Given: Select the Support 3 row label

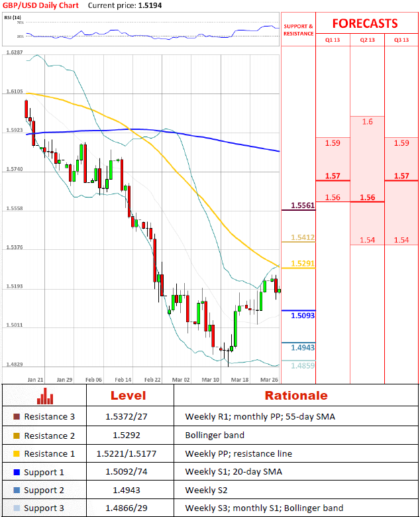Looking at the screenshot, I should tap(44, 508).
